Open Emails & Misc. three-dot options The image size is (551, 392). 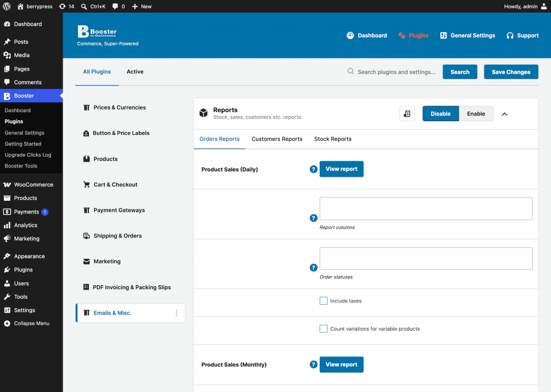click(x=176, y=313)
